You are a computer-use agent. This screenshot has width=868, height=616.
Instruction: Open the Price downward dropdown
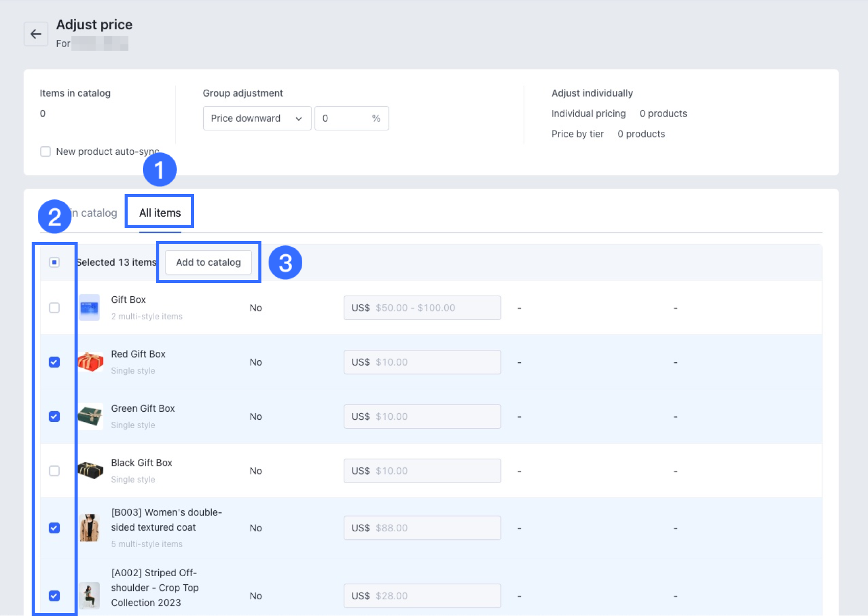[257, 119]
